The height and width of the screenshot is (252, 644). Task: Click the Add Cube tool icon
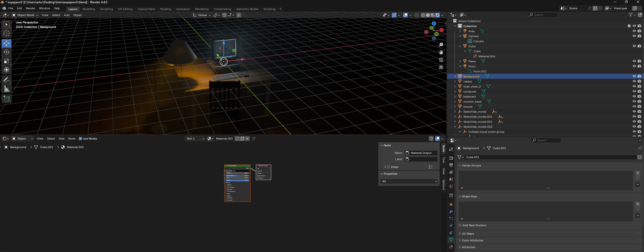click(7, 99)
